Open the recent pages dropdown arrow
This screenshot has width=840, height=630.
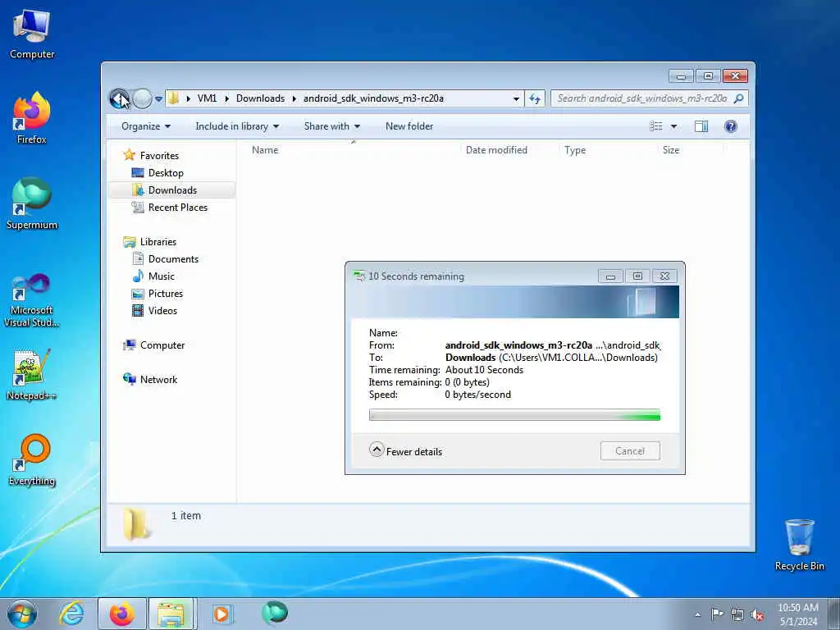(158, 98)
